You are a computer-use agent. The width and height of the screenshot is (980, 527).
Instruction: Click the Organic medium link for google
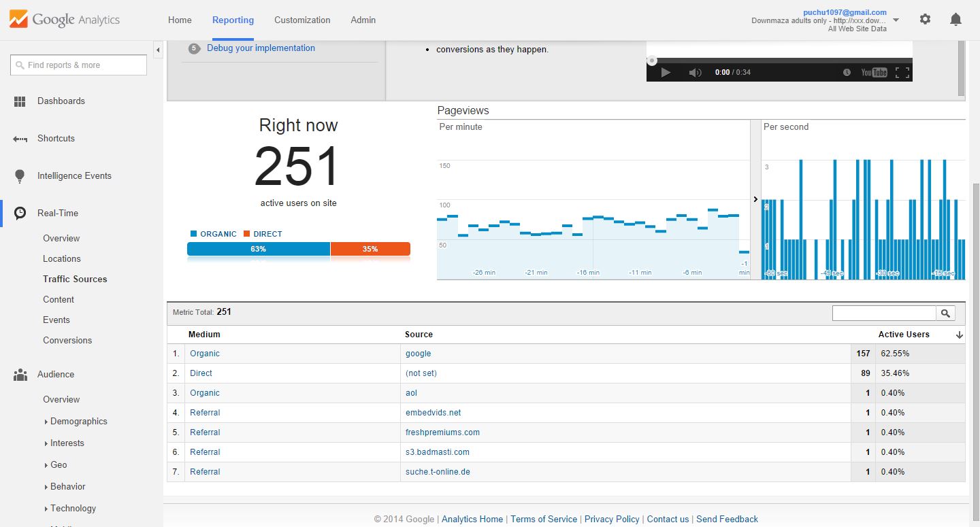tap(205, 354)
